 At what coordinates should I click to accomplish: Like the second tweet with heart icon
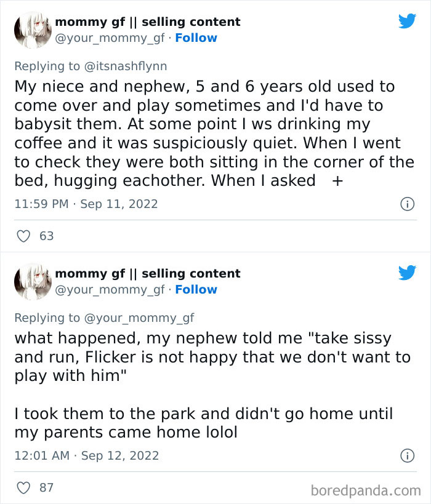(23, 487)
